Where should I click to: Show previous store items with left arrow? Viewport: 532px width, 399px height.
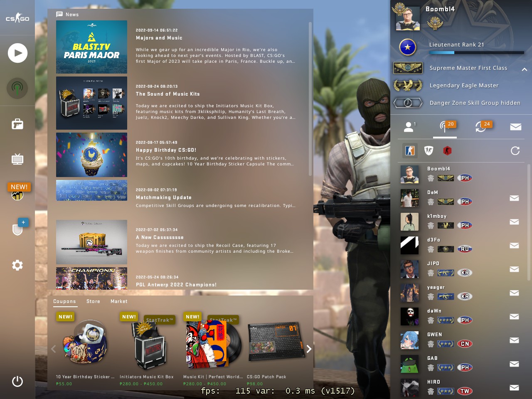click(x=53, y=349)
